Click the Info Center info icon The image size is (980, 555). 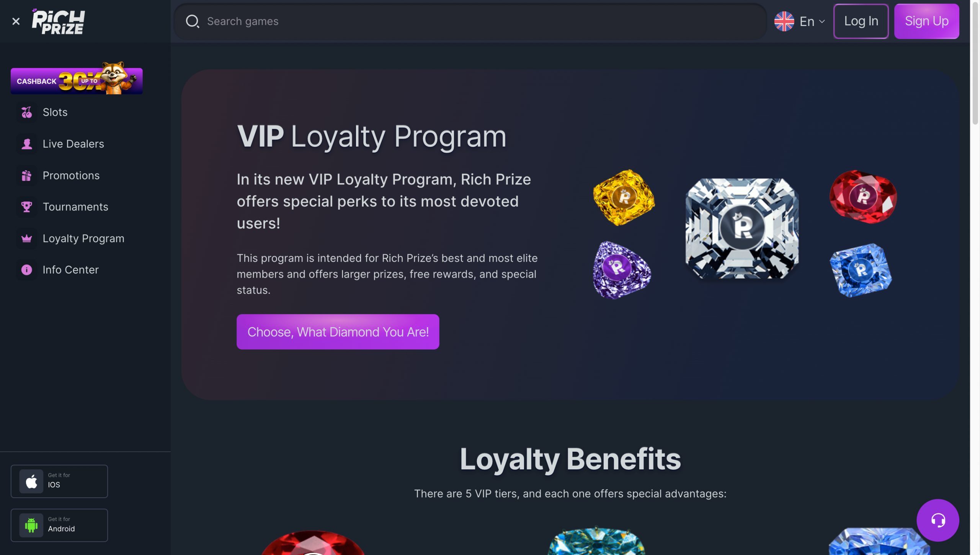(26, 270)
